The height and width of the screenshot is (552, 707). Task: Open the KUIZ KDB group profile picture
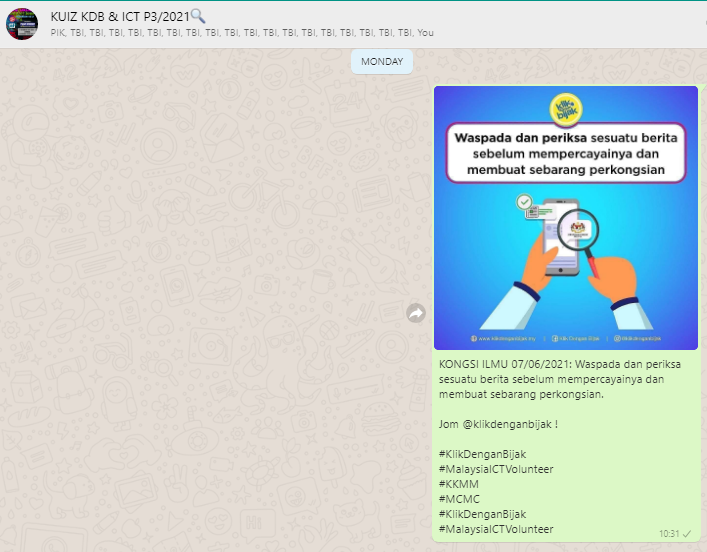[22, 23]
